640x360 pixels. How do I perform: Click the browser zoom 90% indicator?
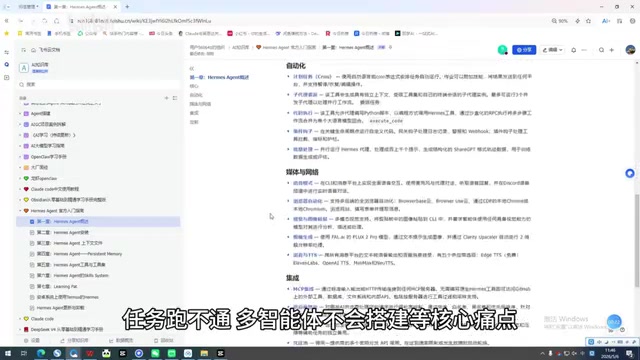click(560, 21)
